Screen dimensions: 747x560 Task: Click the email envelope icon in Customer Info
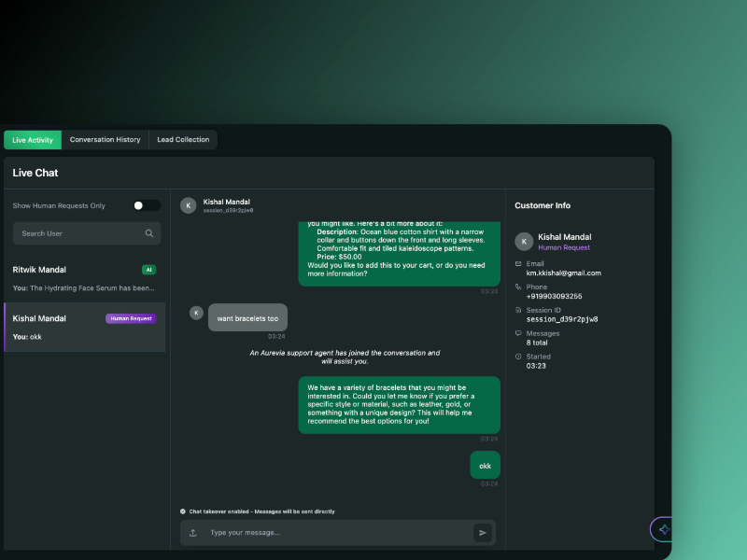pyautogui.click(x=518, y=264)
